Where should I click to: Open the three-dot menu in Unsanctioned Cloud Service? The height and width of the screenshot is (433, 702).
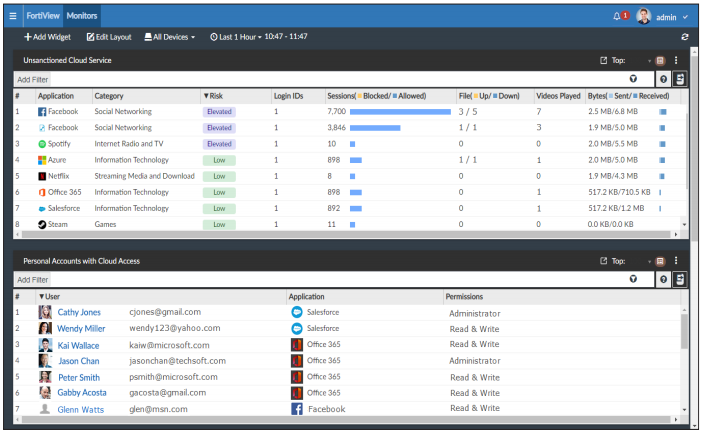(676, 60)
